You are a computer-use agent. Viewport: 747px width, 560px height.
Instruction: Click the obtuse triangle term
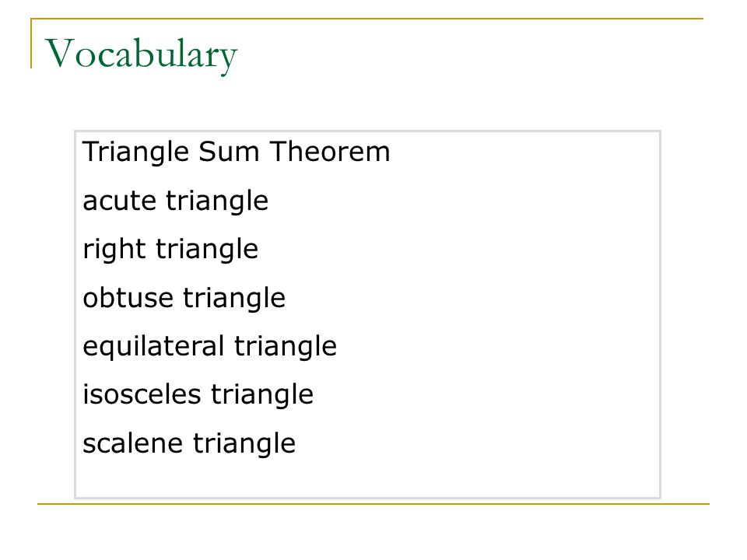click(x=184, y=298)
